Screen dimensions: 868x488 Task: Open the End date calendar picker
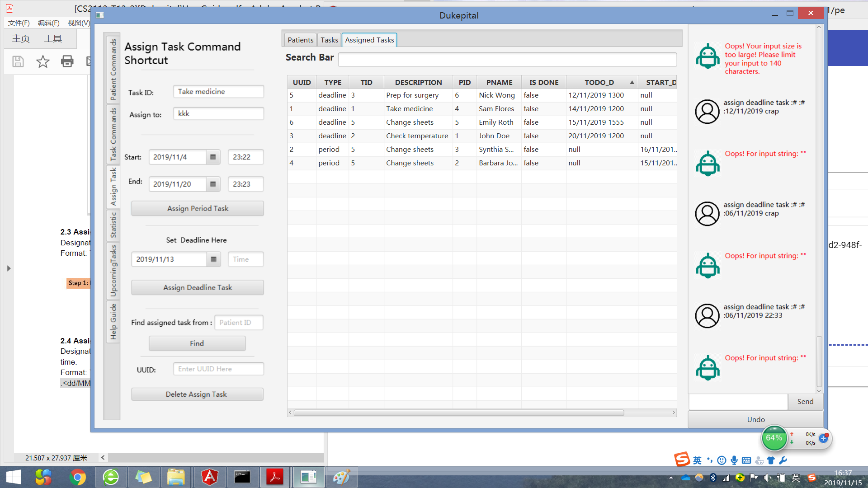213,184
